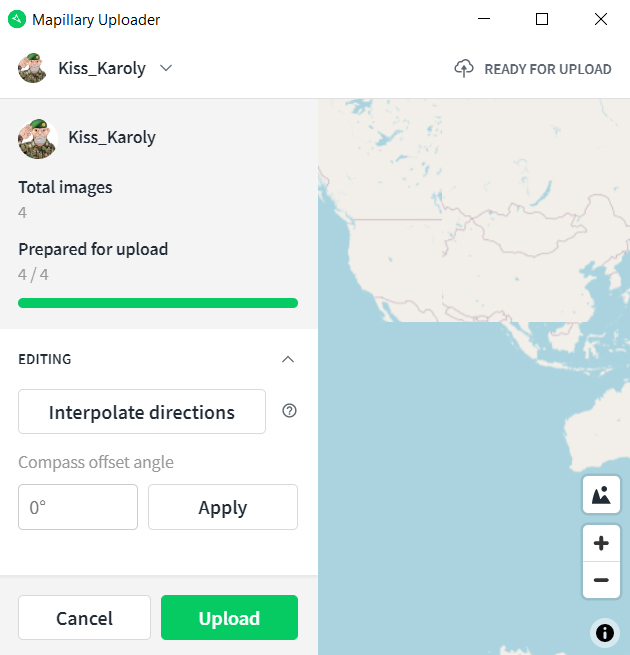This screenshot has height=655, width=630.
Task: Click the Interpolate directions button
Action: pos(142,412)
